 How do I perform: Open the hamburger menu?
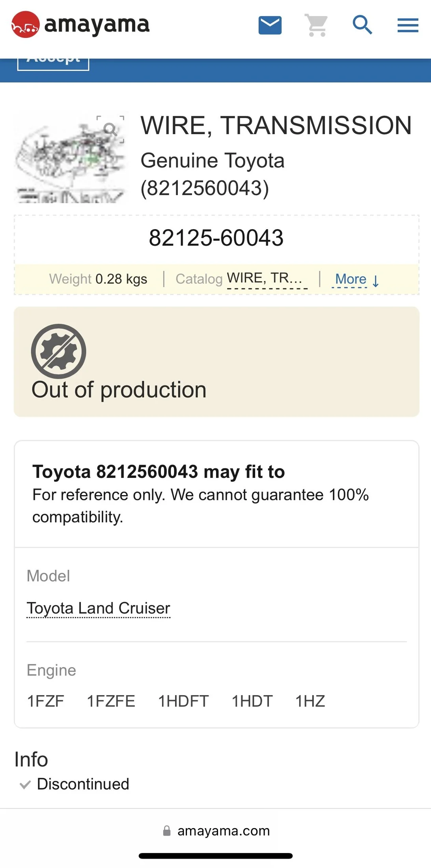[408, 25]
